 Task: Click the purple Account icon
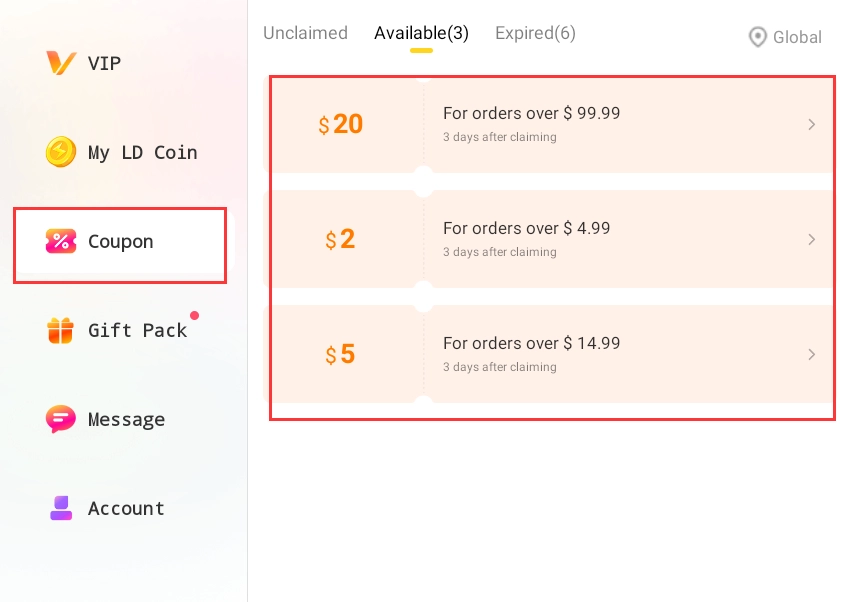pos(61,508)
